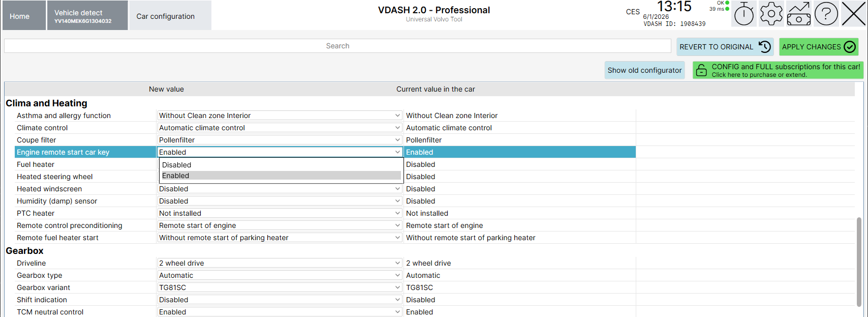Click current value Without Clean zone Interior
This screenshot has width=868, height=317.
click(x=452, y=116)
